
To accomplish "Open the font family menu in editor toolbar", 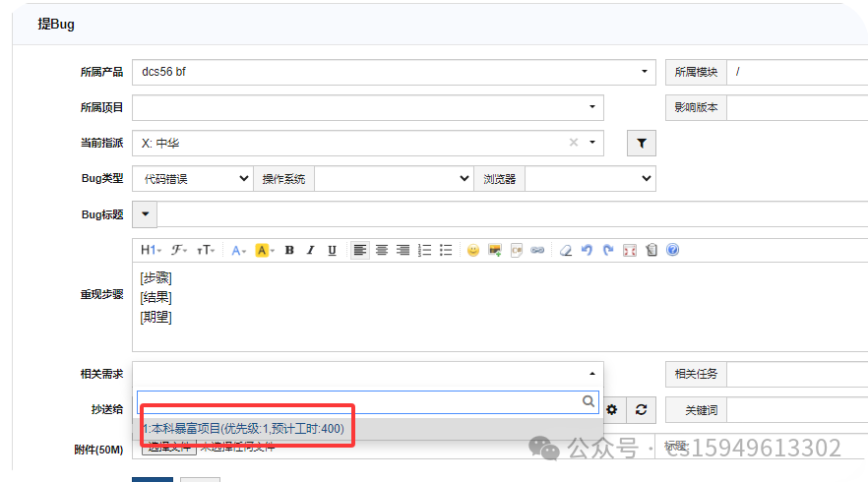I will click(x=178, y=250).
